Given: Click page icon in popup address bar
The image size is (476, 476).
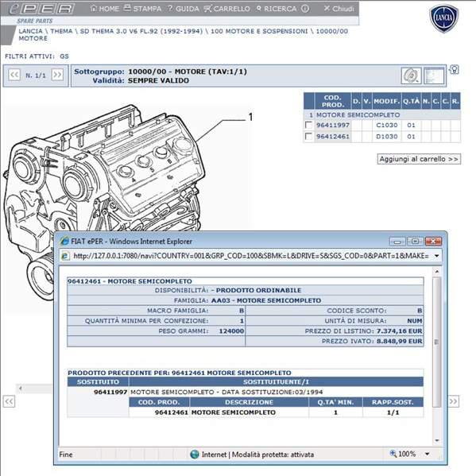Looking at the screenshot, I should (x=65, y=256).
